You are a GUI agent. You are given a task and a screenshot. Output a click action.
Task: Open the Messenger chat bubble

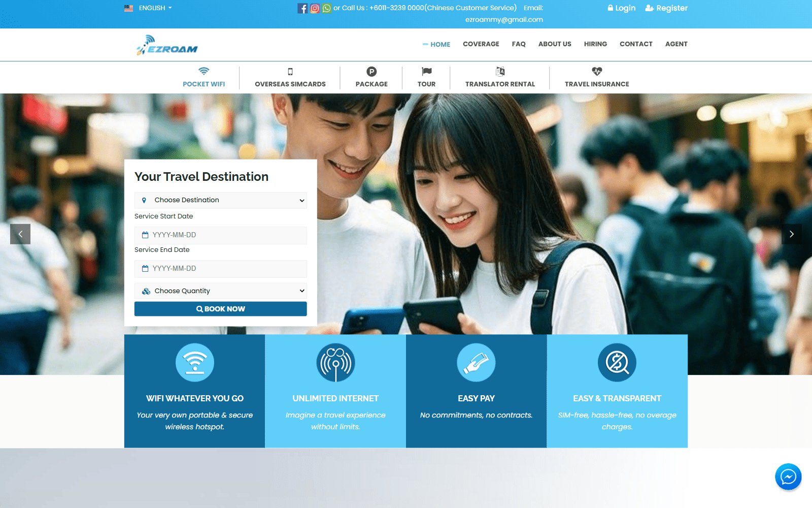[x=788, y=477]
